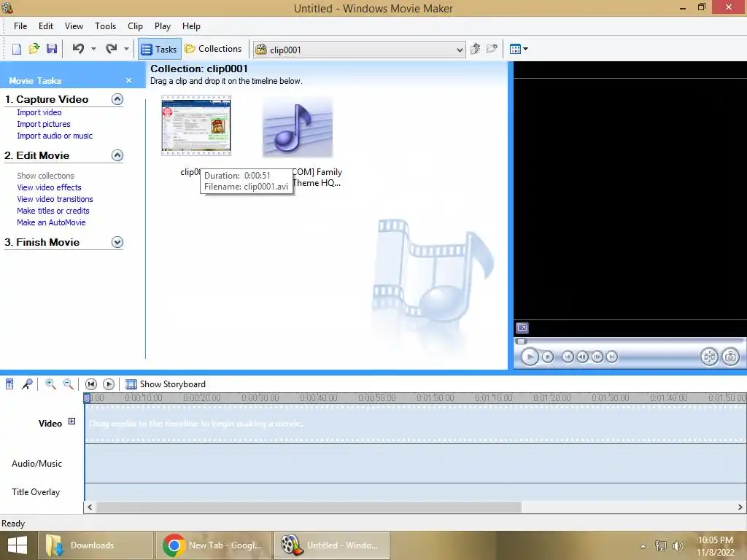Open View video effects
This screenshot has width=747, height=560.
[x=49, y=187]
